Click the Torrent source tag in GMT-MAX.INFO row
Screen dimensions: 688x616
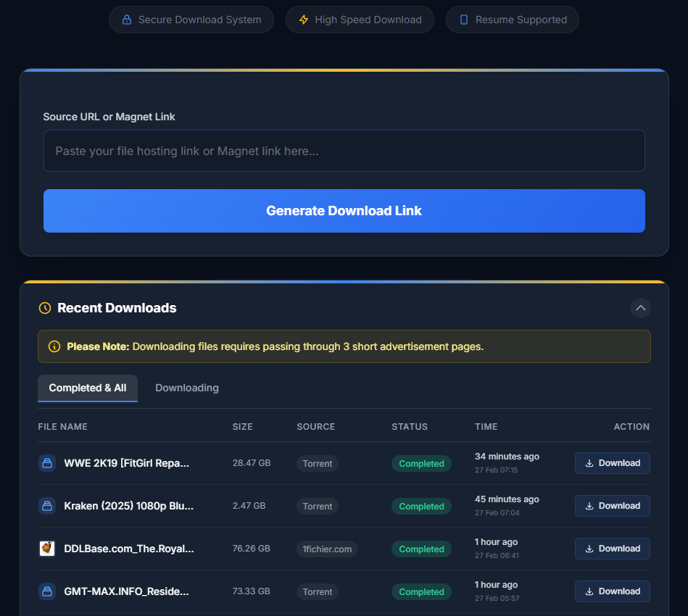[x=318, y=592]
